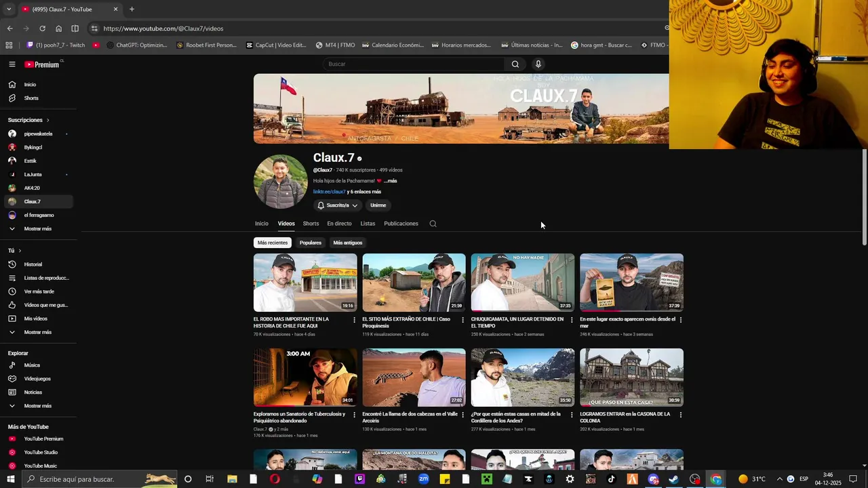Open Task View on the taskbar
The width and height of the screenshot is (868, 488).
tap(210, 479)
